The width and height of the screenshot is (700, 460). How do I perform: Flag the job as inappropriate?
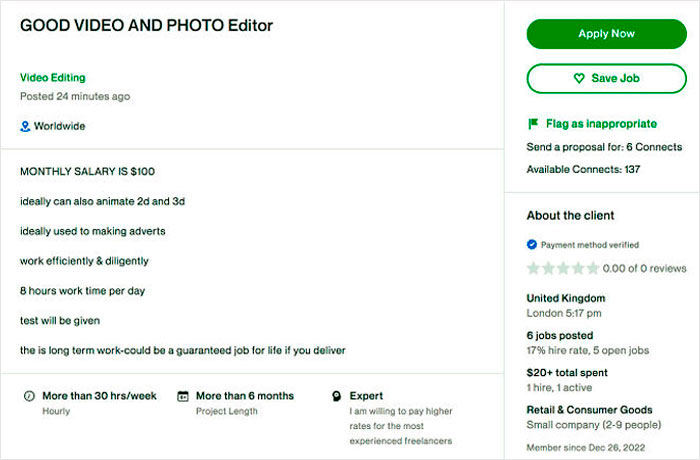(601, 124)
